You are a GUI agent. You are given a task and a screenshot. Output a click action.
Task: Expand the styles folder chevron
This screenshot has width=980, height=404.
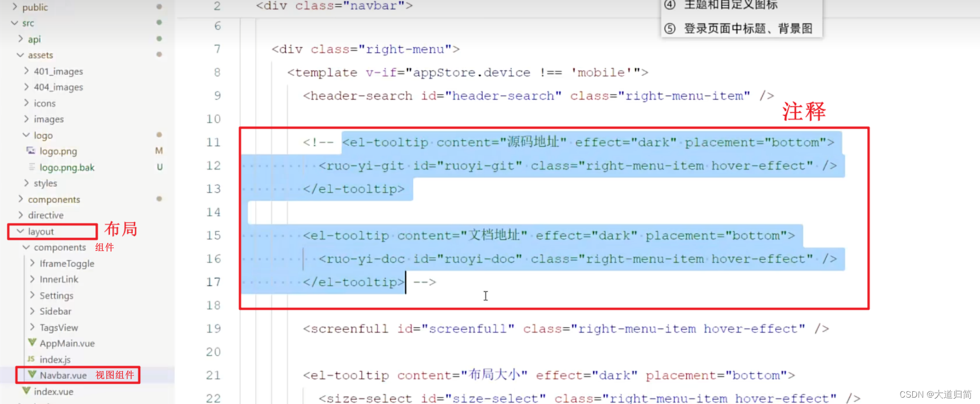26,183
